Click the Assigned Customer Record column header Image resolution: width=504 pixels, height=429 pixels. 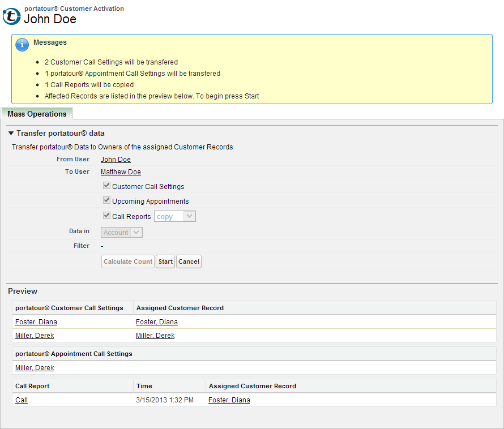tap(180, 308)
